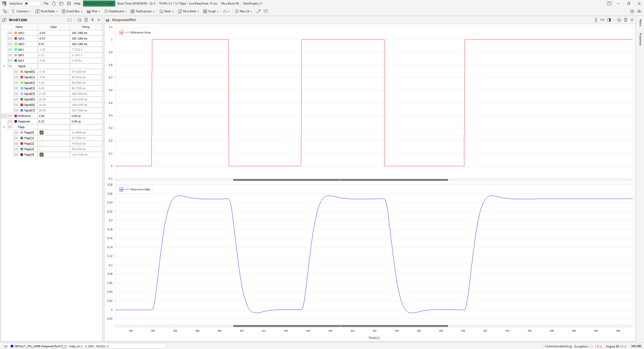
Task: Click the open project folder icon
Action: (x=61, y=4)
